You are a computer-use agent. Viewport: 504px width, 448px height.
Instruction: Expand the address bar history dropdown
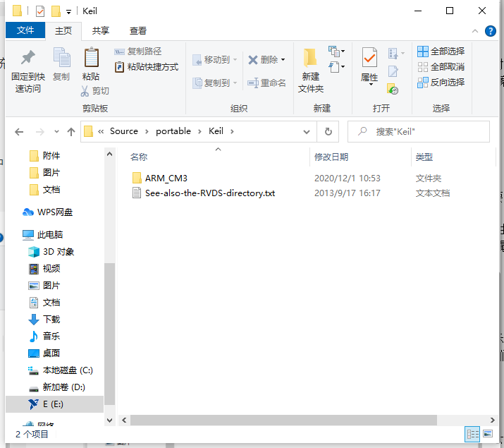[x=307, y=132]
